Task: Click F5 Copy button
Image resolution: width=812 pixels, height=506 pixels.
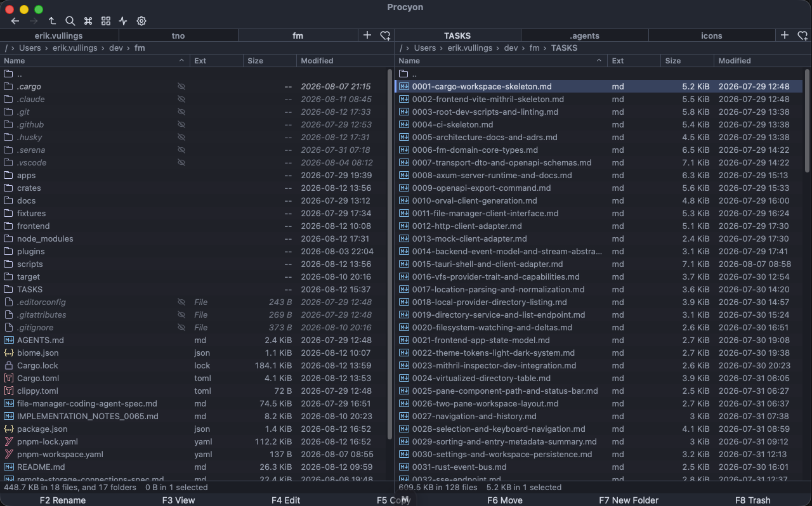Action: pos(394,500)
